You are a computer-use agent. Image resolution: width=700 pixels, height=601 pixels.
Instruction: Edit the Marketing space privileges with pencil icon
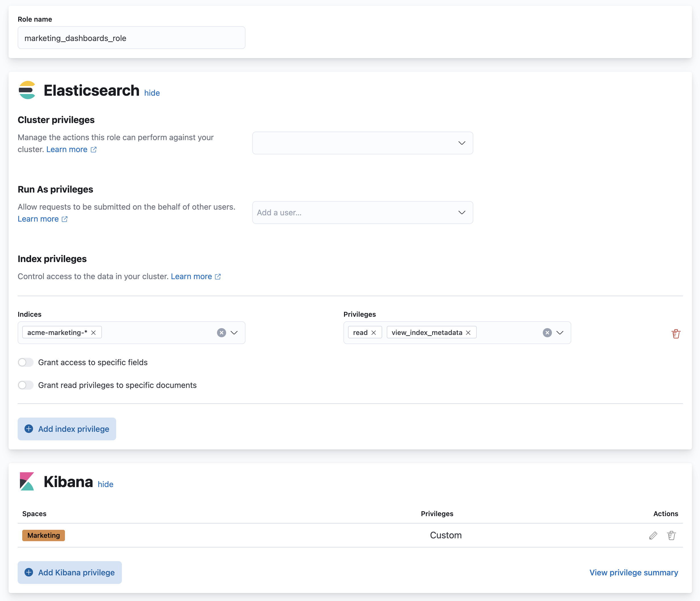tap(653, 535)
